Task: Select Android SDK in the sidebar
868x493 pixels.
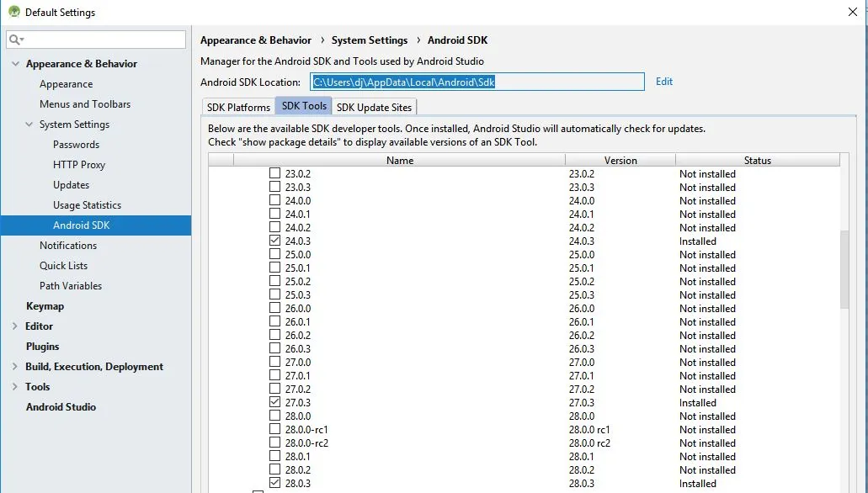Action: click(96, 225)
